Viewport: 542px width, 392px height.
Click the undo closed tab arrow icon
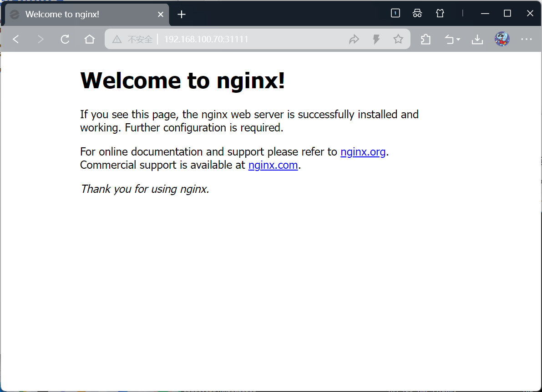[449, 40]
